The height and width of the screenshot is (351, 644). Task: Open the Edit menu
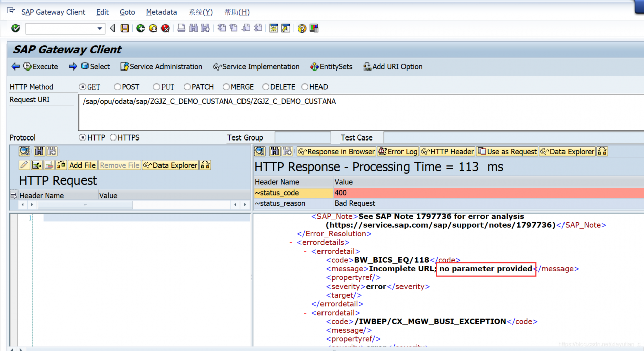[x=103, y=12]
